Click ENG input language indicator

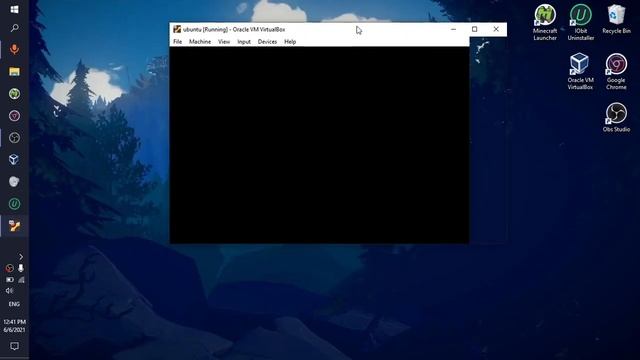click(14, 304)
